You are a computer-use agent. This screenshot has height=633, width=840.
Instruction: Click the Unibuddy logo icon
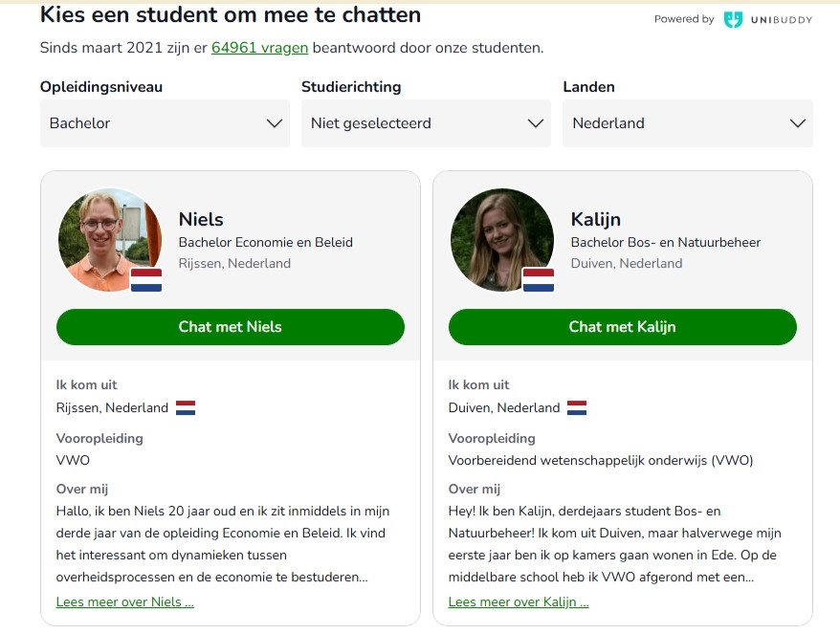point(733,19)
